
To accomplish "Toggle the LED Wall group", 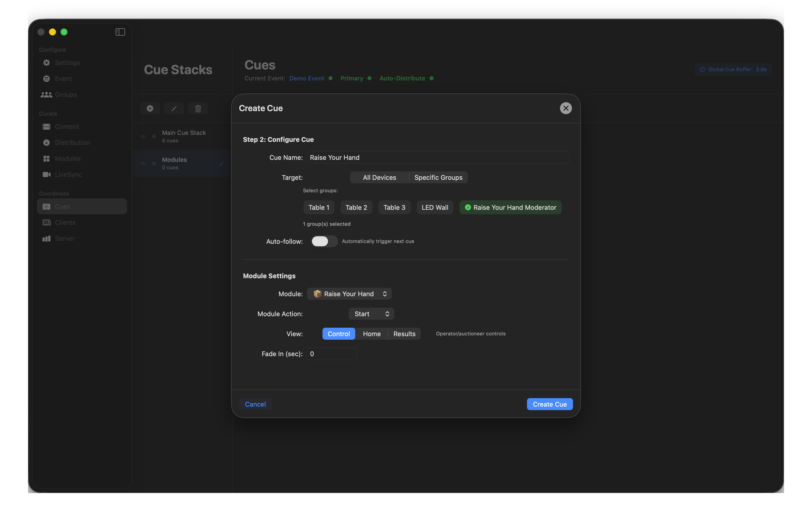I will [x=435, y=208].
